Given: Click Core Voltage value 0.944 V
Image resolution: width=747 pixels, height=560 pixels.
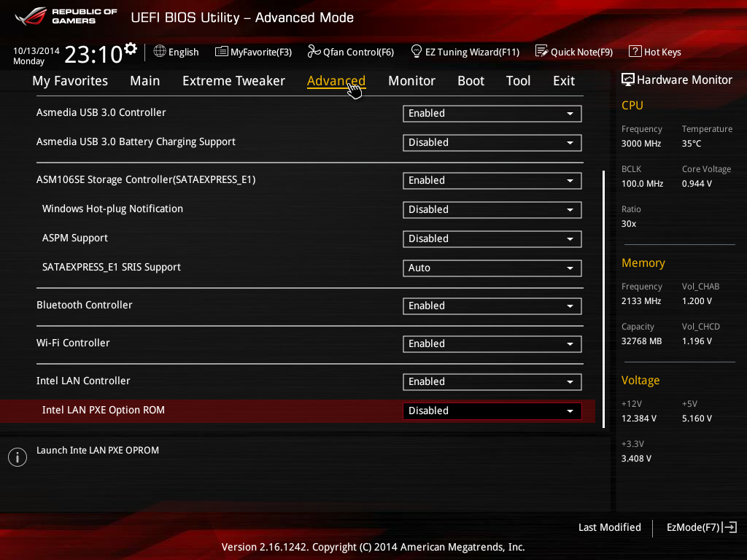Looking at the screenshot, I should [697, 183].
